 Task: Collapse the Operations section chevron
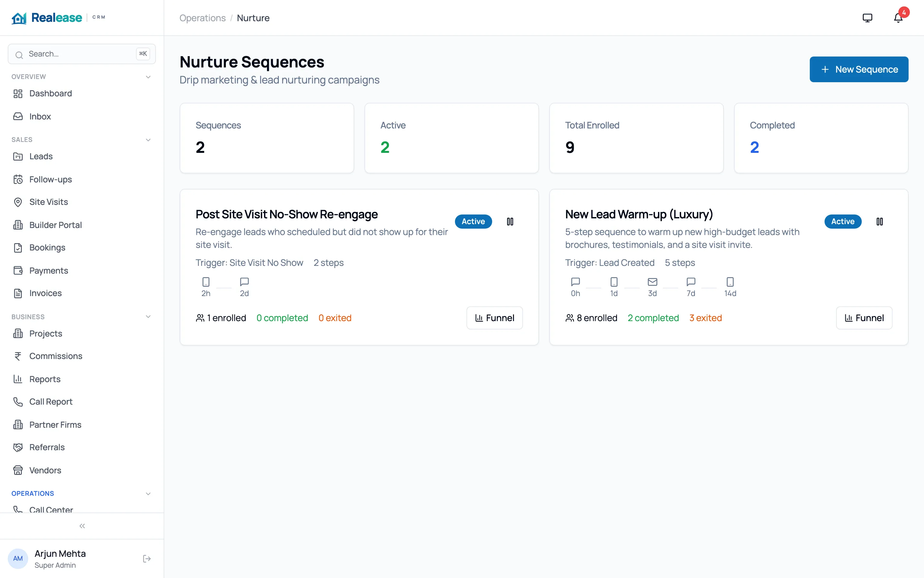coord(148,494)
